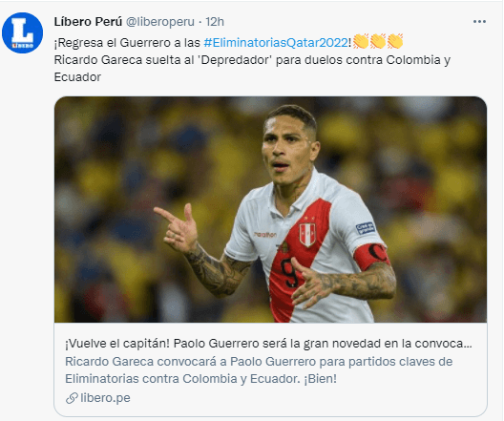Click the number 9 on the jersey

[x=290, y=272]
